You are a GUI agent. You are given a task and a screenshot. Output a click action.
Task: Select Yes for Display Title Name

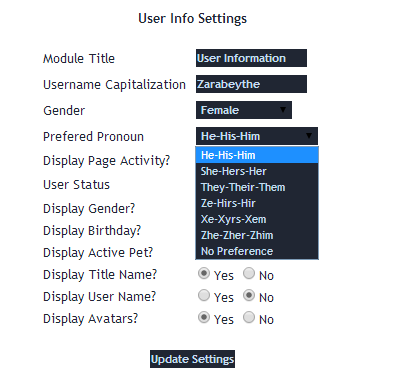[x=204, y=274]
